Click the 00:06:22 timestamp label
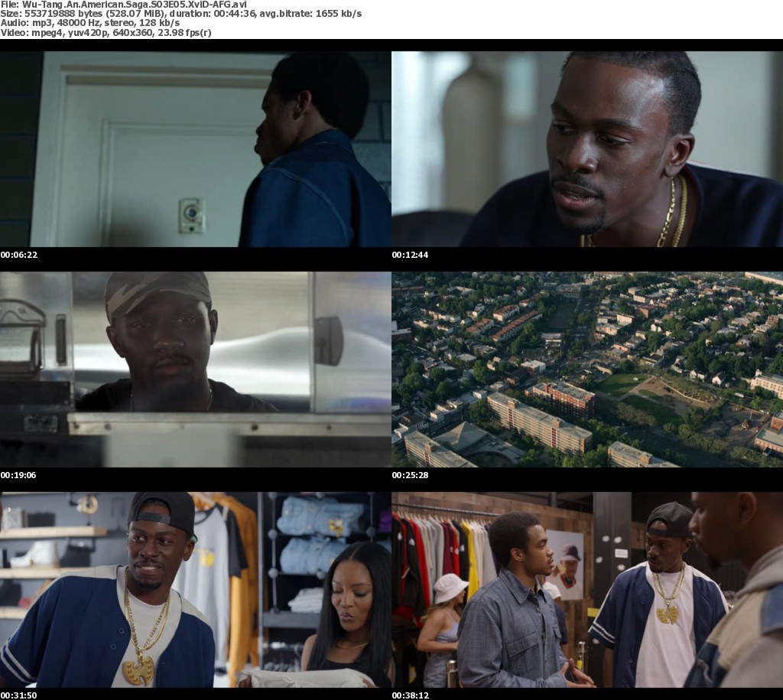The width and height of the screenshot is (783, 700). point(19,255)
